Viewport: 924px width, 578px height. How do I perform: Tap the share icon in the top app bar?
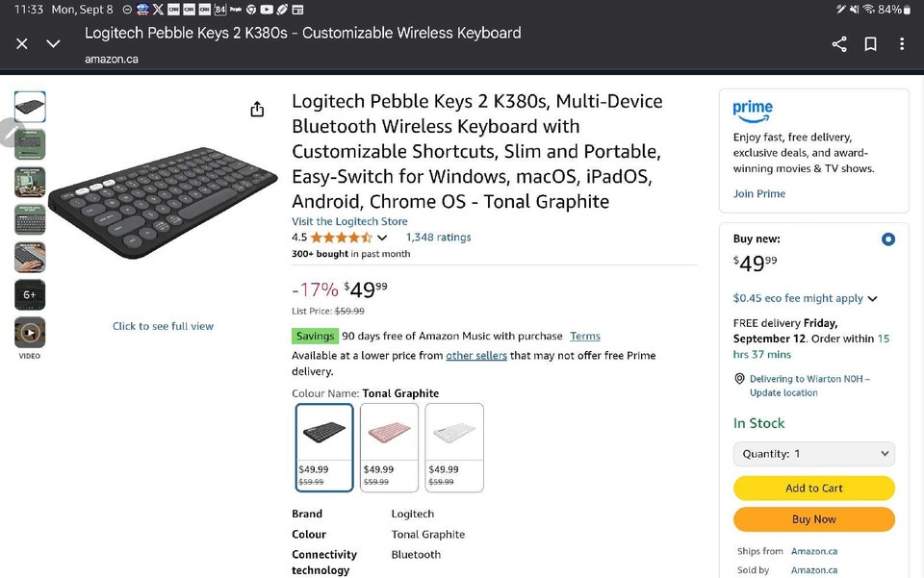coord(838,43)
